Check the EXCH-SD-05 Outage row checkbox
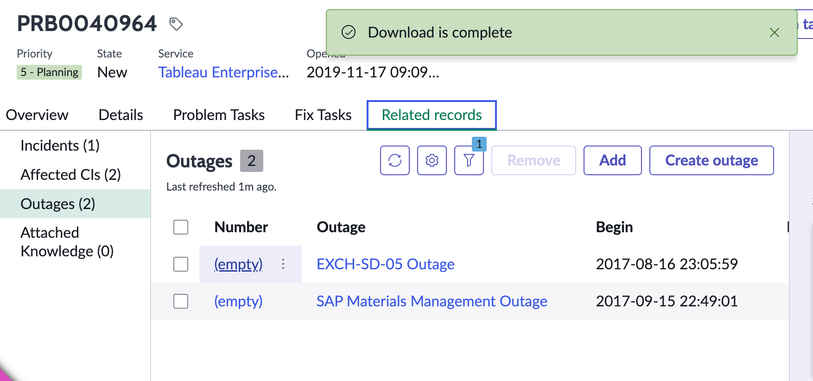The height and width of the screenshot is (381, 813). [x=180, y=264]
